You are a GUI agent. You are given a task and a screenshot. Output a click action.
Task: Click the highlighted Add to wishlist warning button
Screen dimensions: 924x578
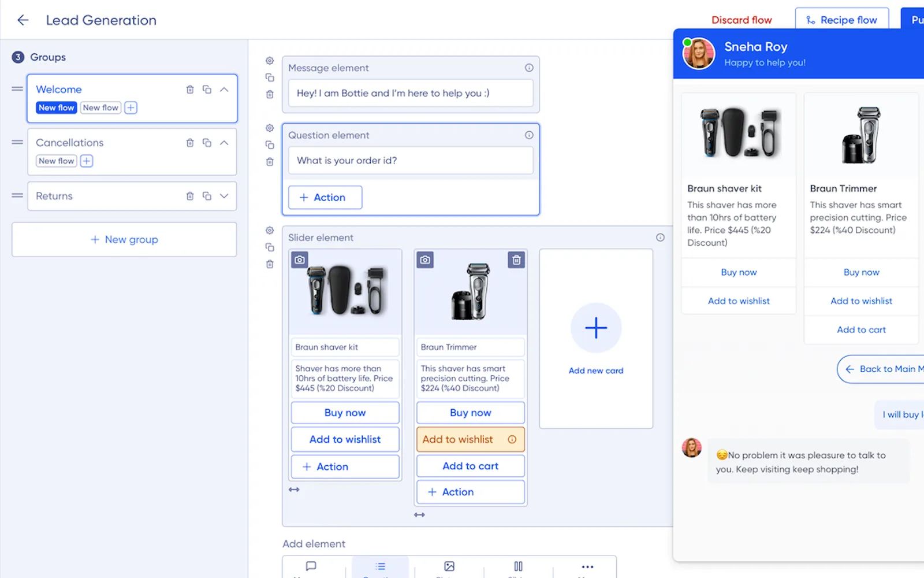pyautogui.click(x=471, y=439)
